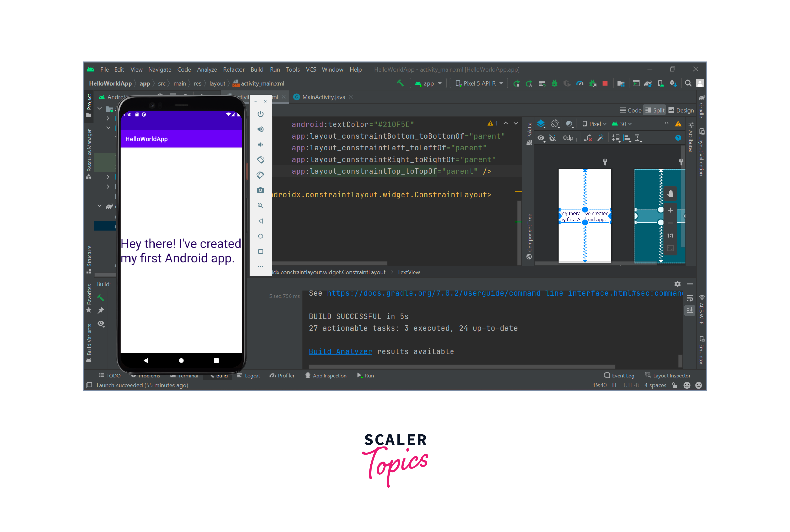Switch to the MainActivity.java tab
This screenshot has width=790, height=532.
[323, 97]
